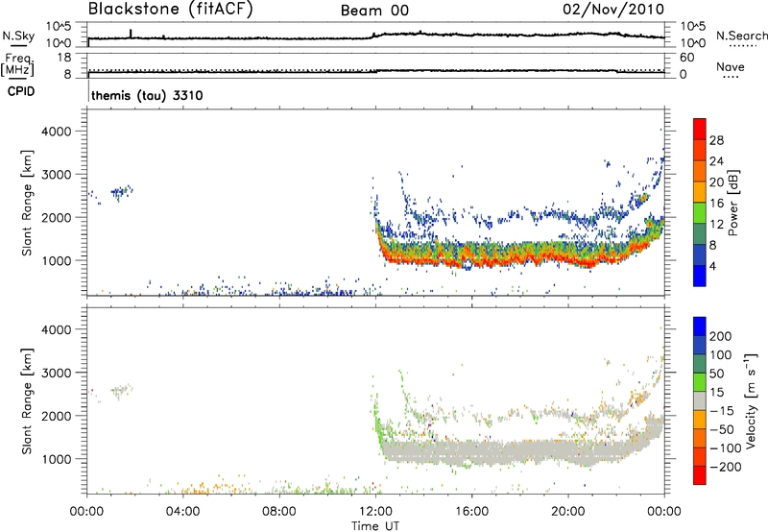This screenshot has width=768, height=532.
Task: Click the 'Velocity [m s-1]' colorbar label
Action: click(x=752, y=400)
